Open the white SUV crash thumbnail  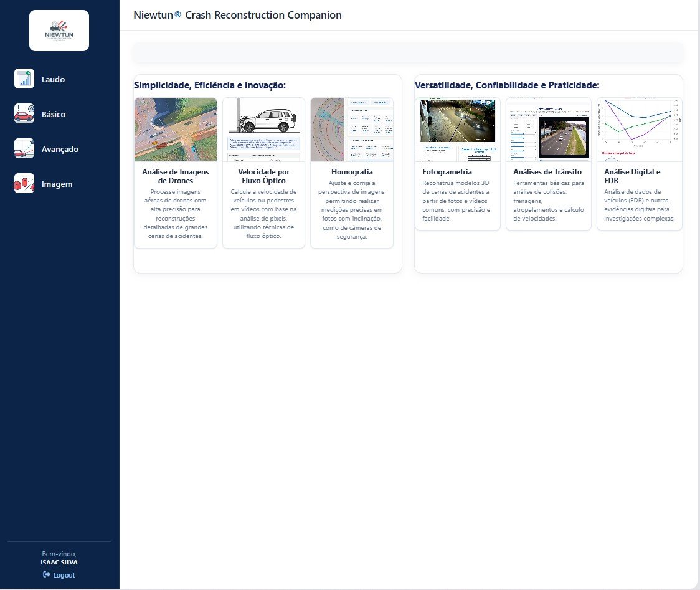click(x=263, y=130)
